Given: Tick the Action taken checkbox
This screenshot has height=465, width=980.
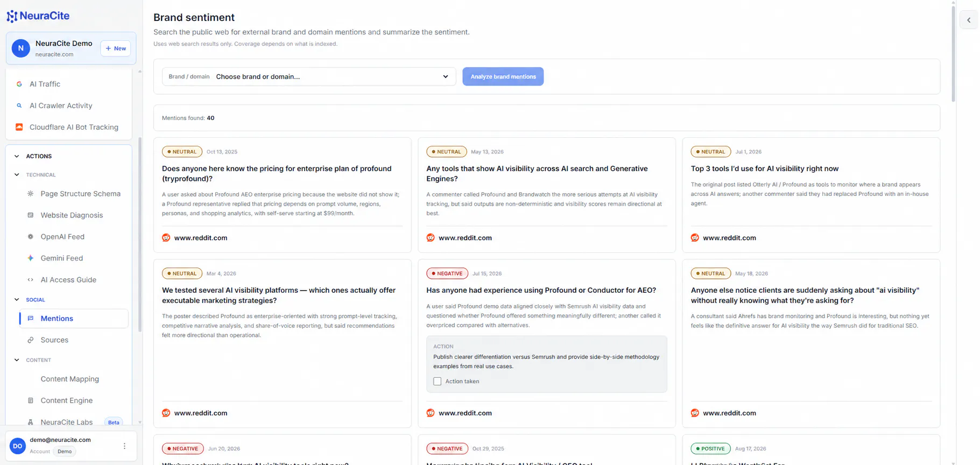Looking at the screenshot, I should click(438, 382).
